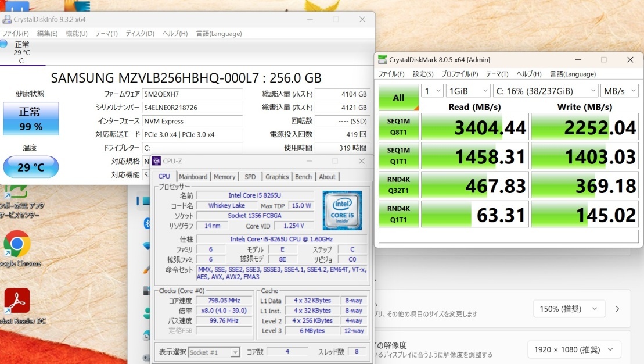
Task: Close the CPU-Z window
Action: point(361,161)
